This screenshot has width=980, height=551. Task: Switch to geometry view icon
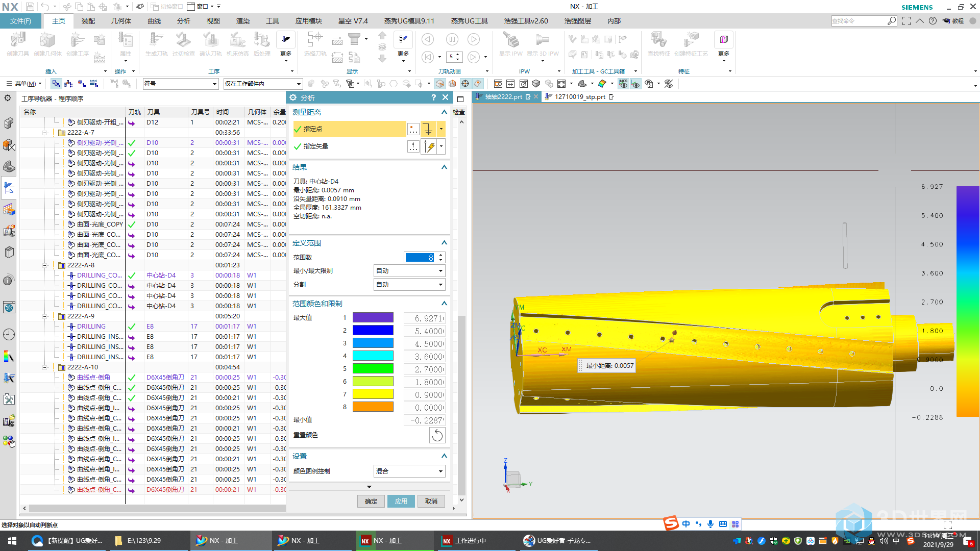tap(81, 84)
